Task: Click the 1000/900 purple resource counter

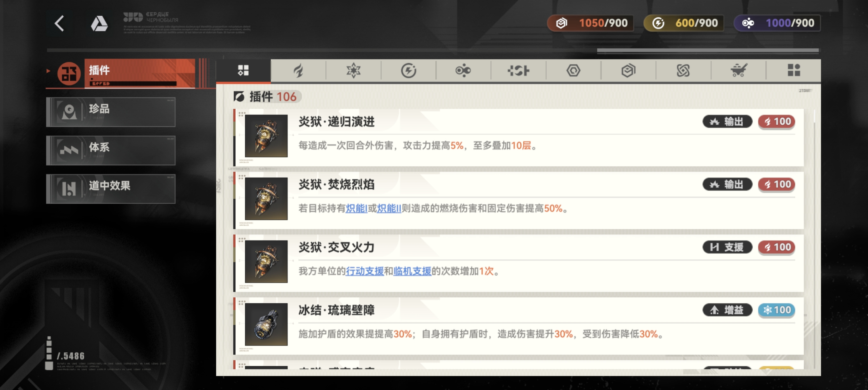Action: [x=777, y=23]
